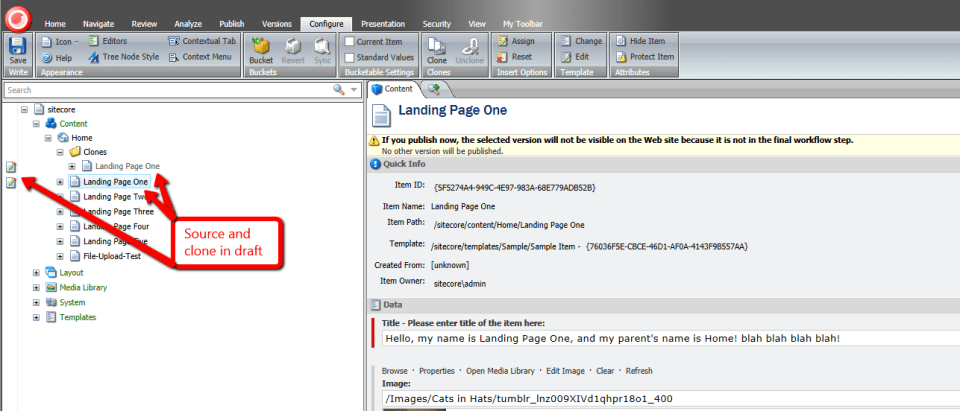The image size is (960, 411).
Task: Click the Open Media Library link
Action: (500, 371)
